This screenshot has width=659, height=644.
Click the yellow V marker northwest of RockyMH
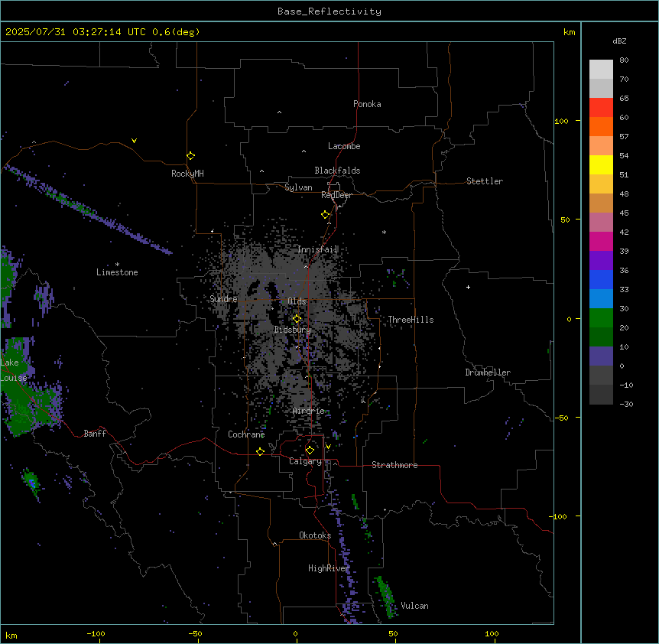134,141
